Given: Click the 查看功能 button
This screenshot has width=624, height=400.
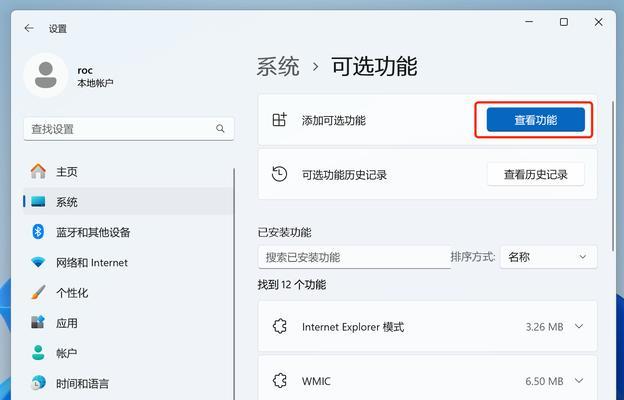Looking at the screenshot, I should [x=535, y=120].
